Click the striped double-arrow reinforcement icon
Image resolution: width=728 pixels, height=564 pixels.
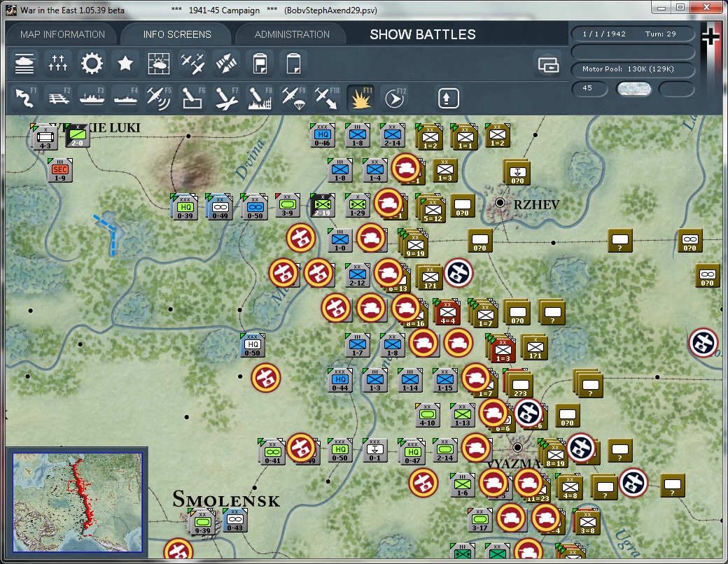point(225,64)
